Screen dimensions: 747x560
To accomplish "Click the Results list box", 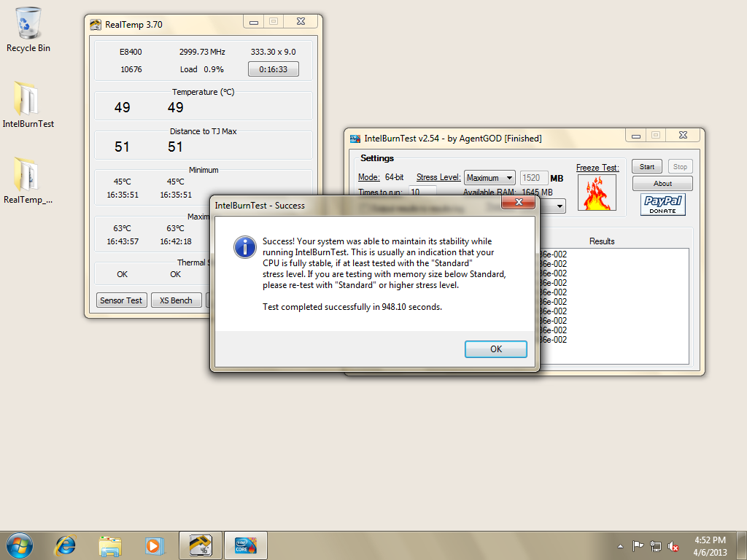I will pyautogui.click(x=614, y=306).
